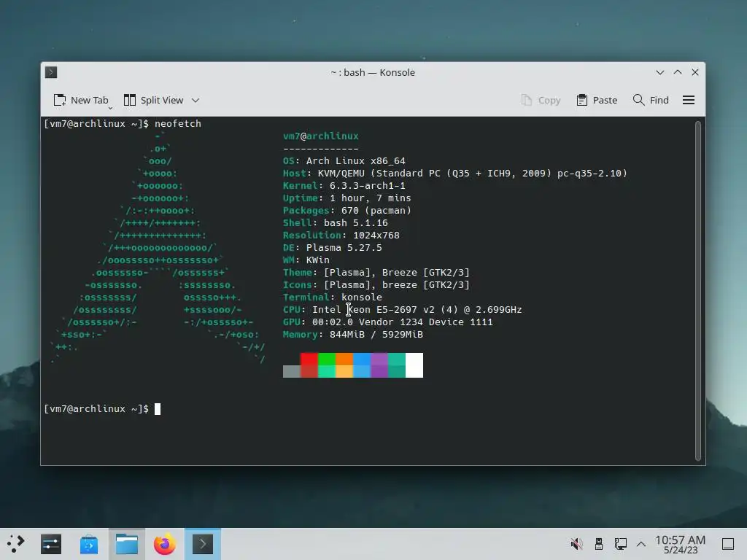Click the resolution value '1024x768'
The width and height of the screenshot is (747, 560).
tap(376, 236)
